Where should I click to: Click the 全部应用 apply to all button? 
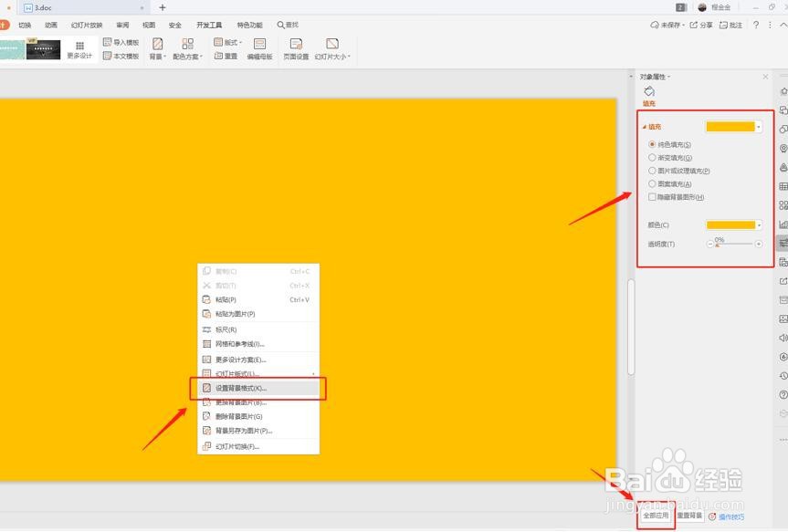coord(656,516)
